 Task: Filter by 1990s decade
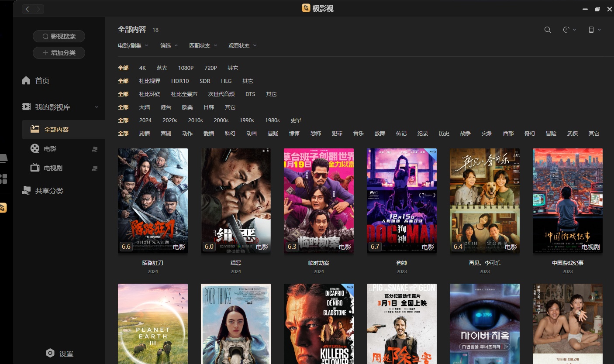coord(247,120)
